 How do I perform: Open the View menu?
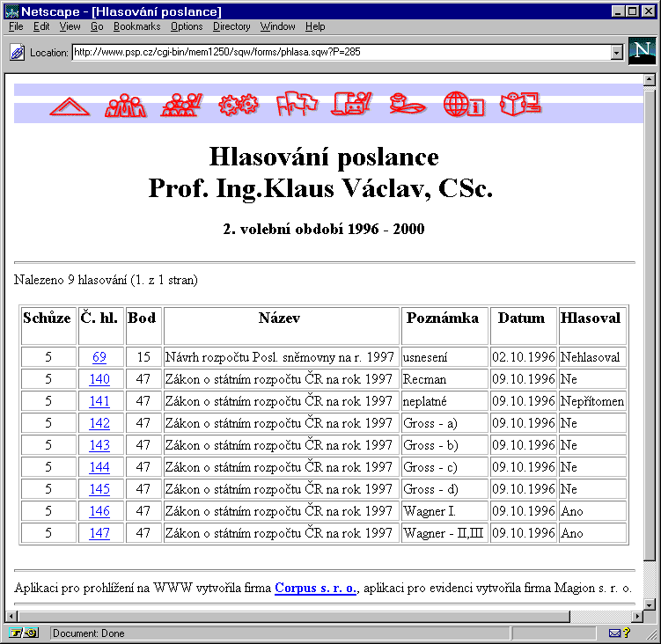[70, 26]
